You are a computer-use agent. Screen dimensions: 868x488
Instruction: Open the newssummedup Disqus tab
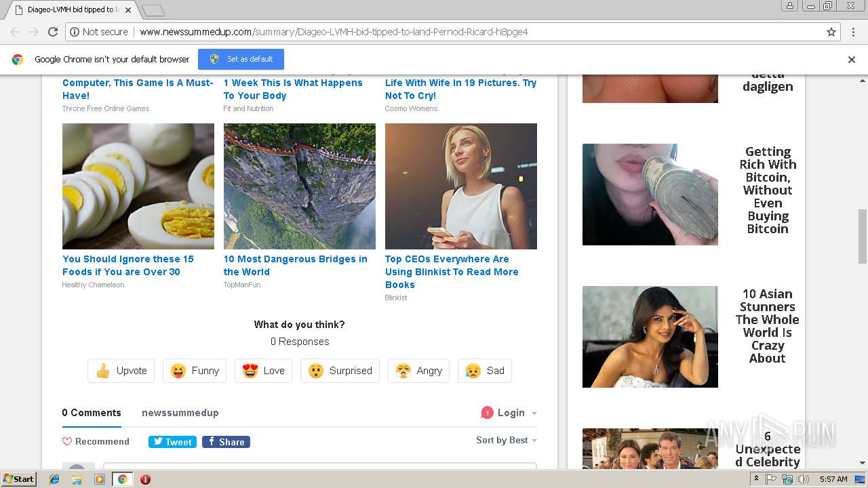click(180, 413)
